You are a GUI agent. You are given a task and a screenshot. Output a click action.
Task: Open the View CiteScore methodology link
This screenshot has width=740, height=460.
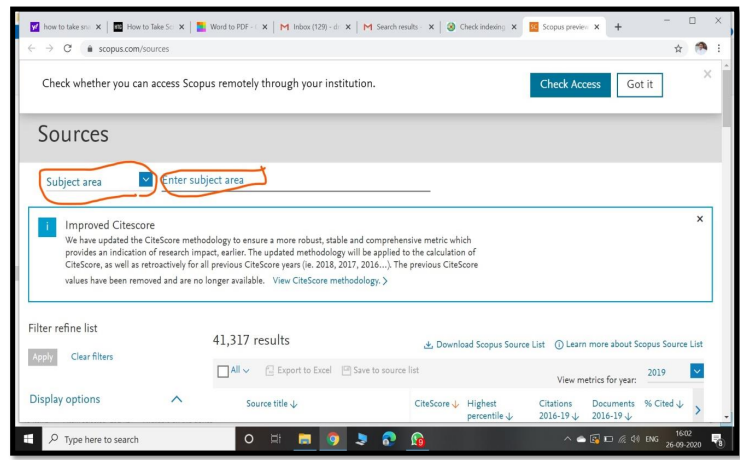tap(329, 281)
